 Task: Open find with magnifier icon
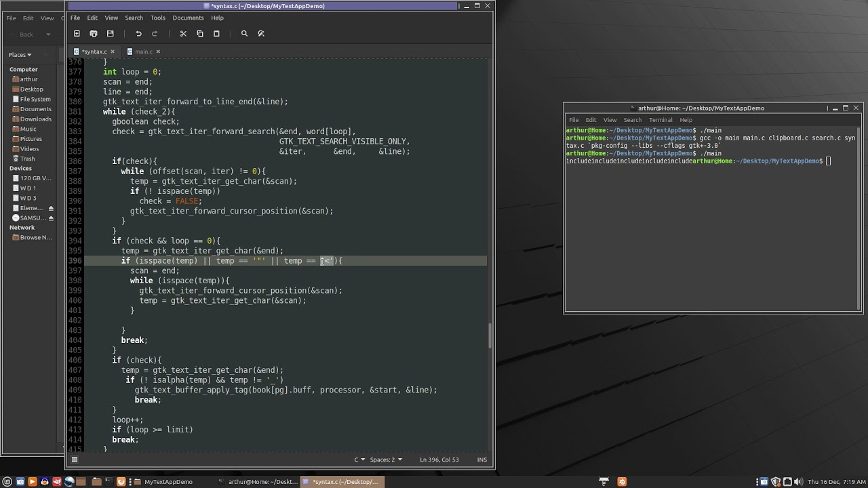click(244, 33)
